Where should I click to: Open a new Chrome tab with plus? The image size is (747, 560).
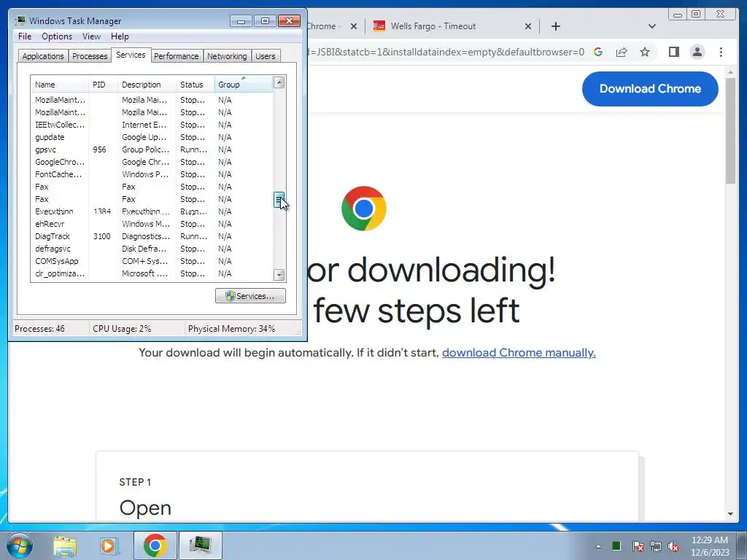click(x=555, y=26)
